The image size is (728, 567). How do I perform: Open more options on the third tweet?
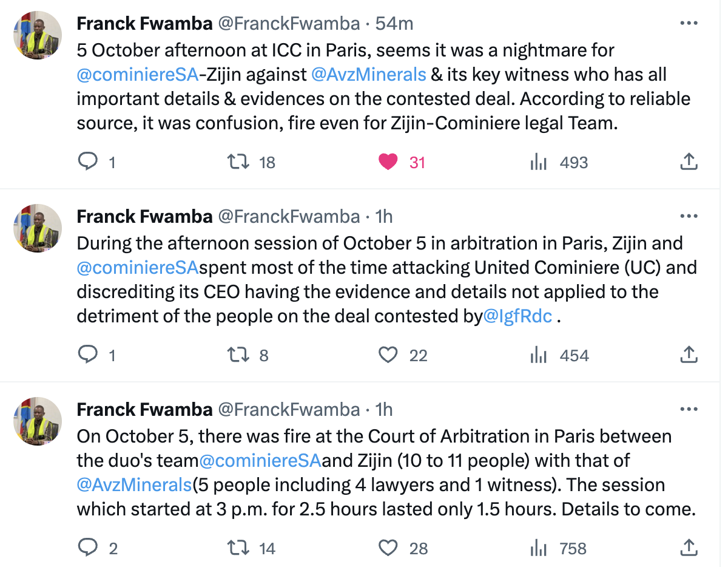pos(689,409)
